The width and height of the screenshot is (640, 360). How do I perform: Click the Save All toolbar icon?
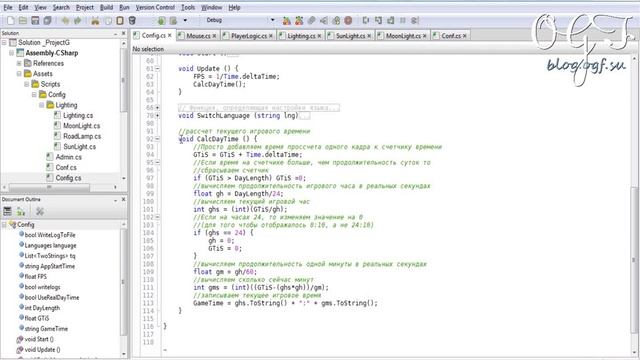tap(48, 20)
